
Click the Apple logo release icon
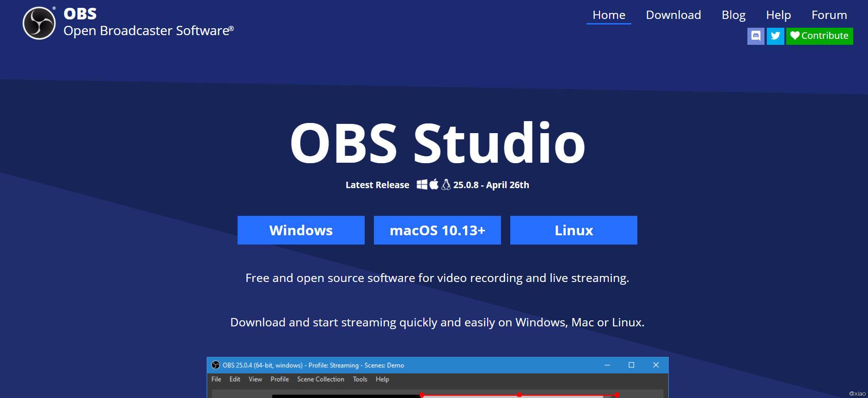point(434,184)
